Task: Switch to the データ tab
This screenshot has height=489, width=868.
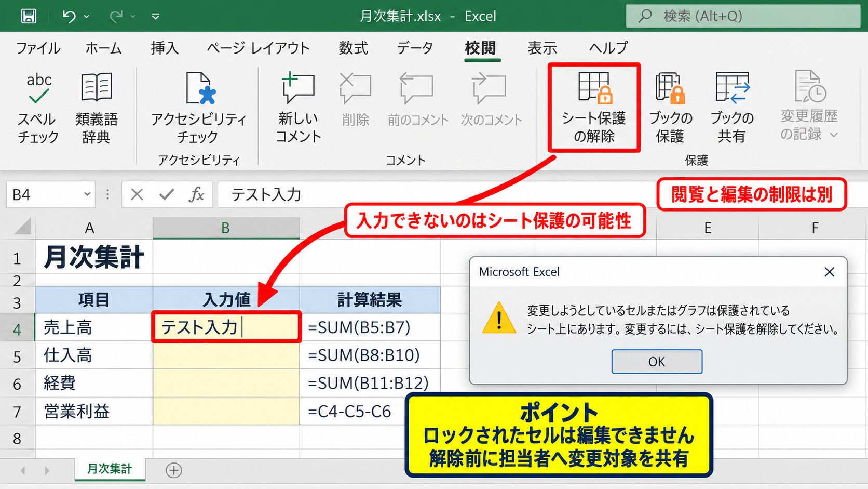Action: click(415, 48)
